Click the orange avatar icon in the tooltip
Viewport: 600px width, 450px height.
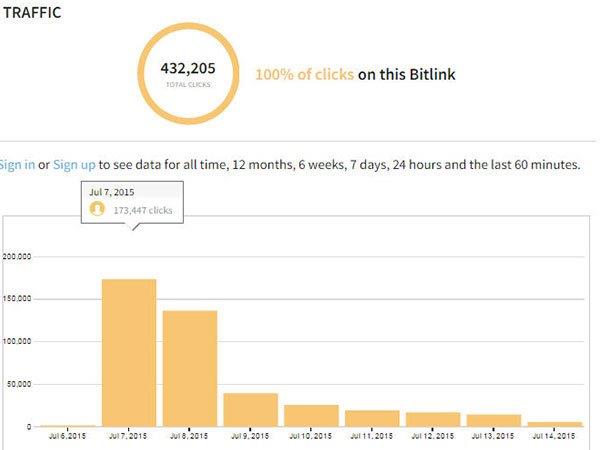point(97,209)
